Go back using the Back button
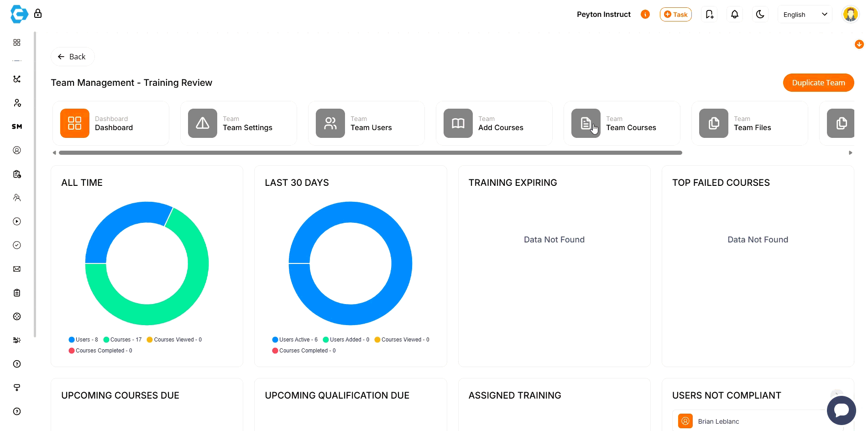868x431 pixels. coord(72,57)
